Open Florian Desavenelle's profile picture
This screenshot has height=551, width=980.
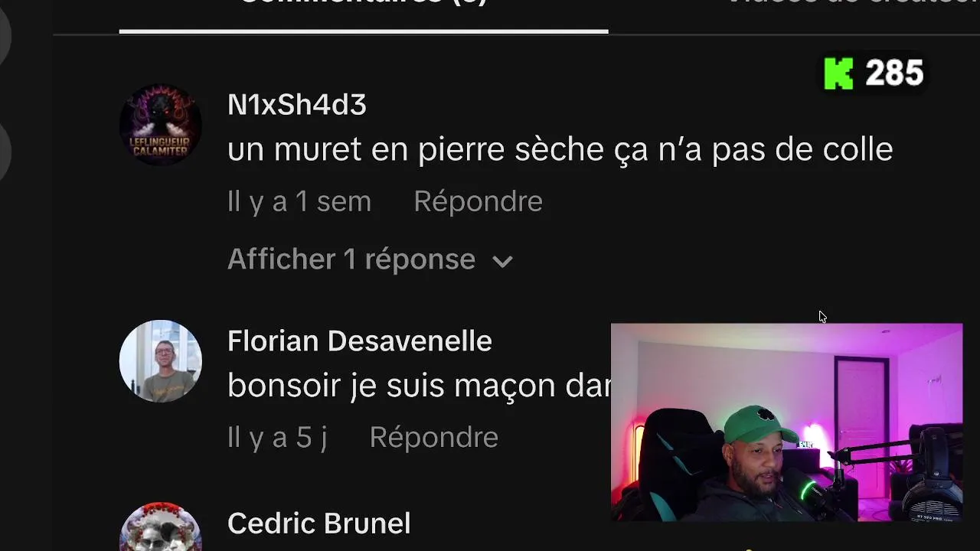161,361
